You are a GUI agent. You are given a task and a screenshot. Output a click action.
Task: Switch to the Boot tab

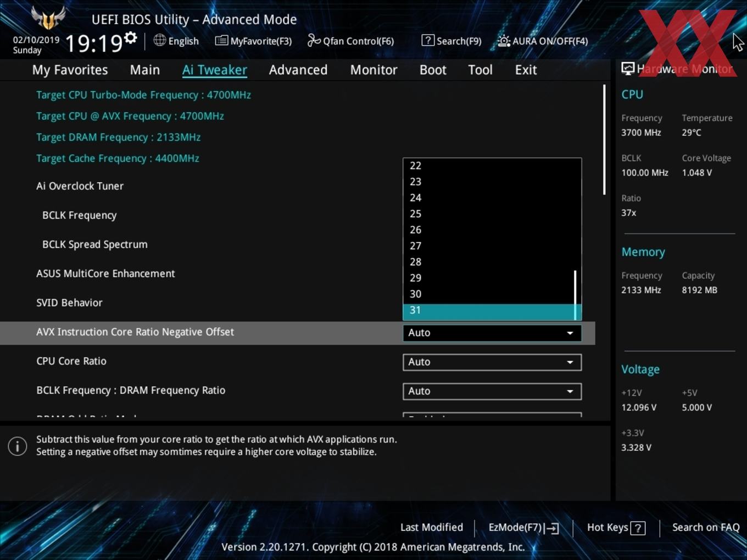[x=433, y=70]
